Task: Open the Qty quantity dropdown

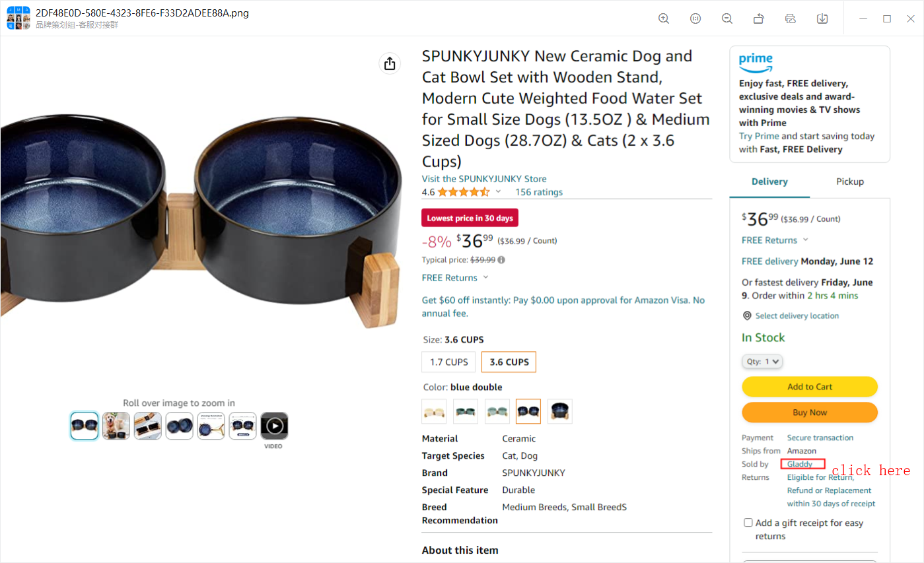Action: (x=762, y=361)
